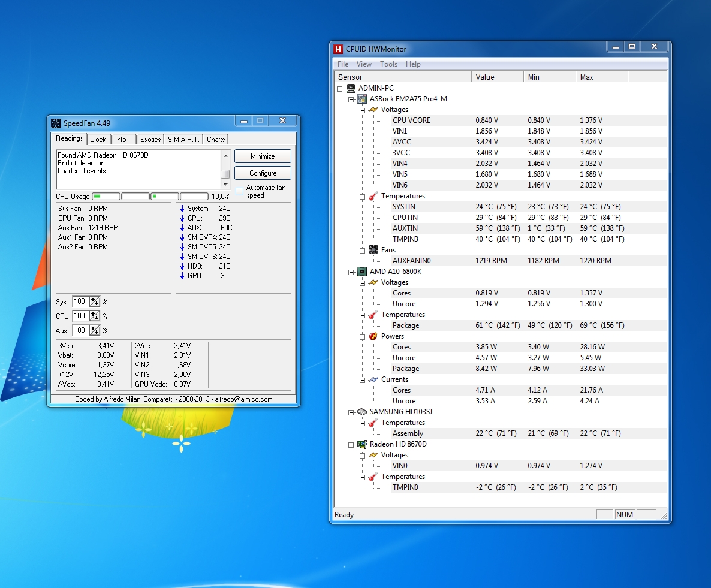Image resolution: width=711 pixels, height=588 pixels.
Task: Click the SpeedFan title bar fan icon
Action: pos(55,123)
